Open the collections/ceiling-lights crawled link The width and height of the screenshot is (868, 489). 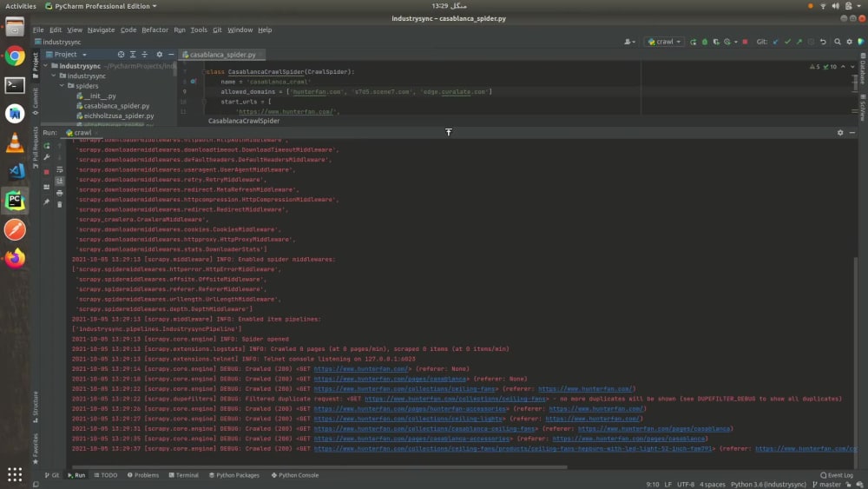coord(408,419)
